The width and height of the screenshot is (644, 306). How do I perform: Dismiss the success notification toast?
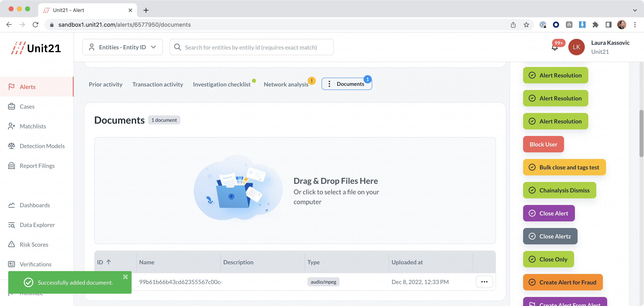click(125, 277)
